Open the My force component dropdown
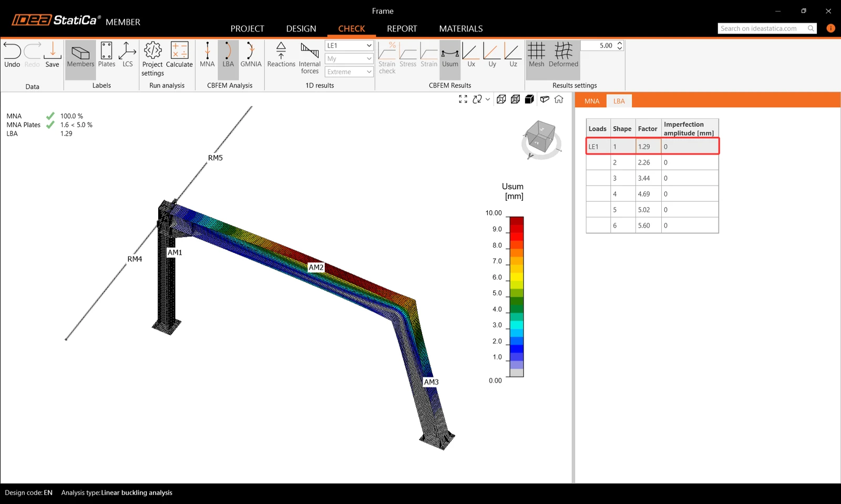The height and width of the screenshot is (504, 841). click(349, 59)
